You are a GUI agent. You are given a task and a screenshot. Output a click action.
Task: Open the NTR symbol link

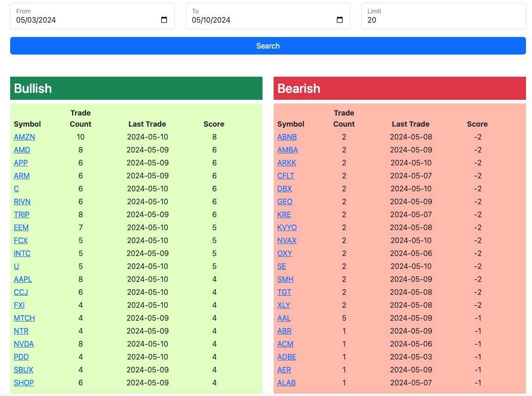pos(21,331)
